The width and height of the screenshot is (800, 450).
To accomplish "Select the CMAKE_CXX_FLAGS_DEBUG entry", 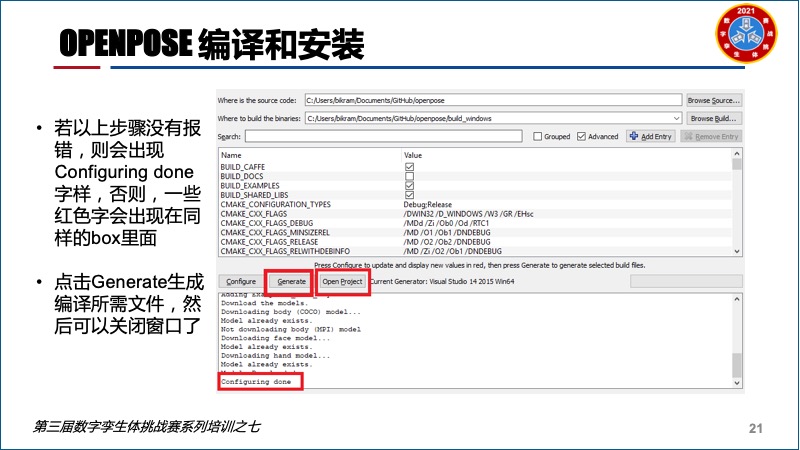I will 267,223.
